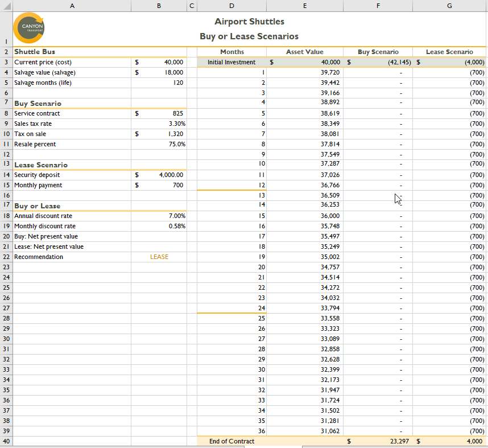Select the Annual discount rate 7.00% cell
This screenshot has height=448, width=488.
pyautogui.click(x=159, y=216)
